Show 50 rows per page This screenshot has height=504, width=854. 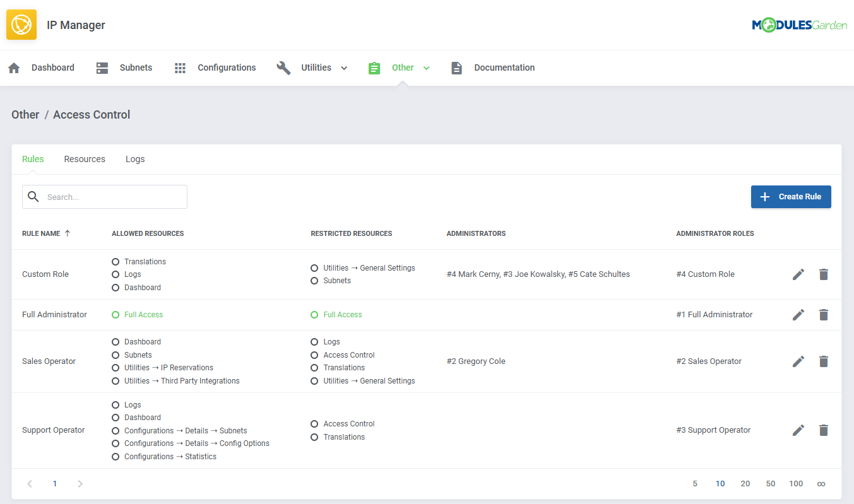point(771,484)
